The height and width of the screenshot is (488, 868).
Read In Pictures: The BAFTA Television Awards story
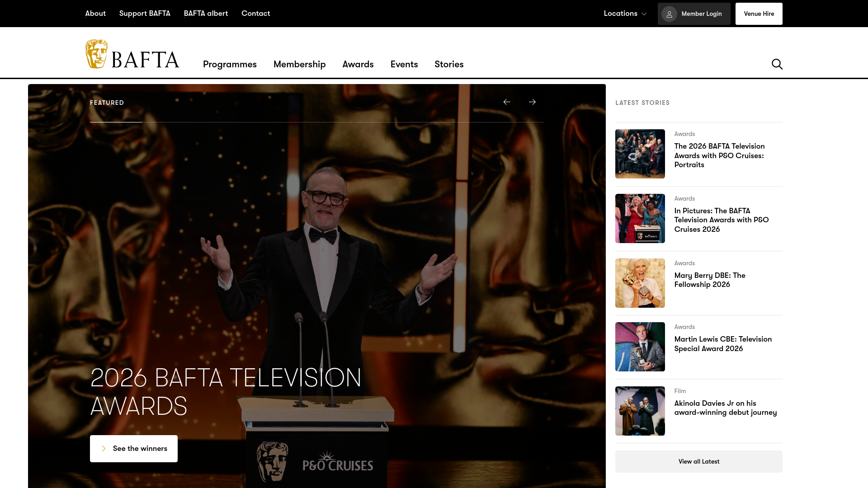point(722,220)
